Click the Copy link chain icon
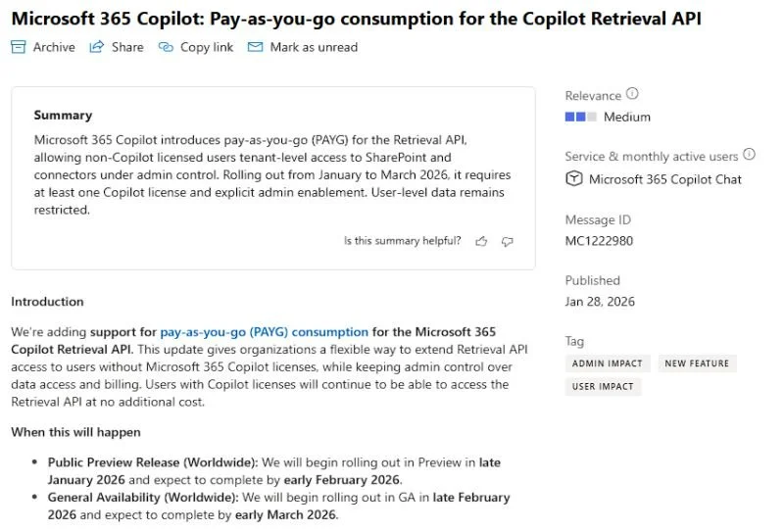The height and width of the screenshot is (532, 784). tap(166, 47)
